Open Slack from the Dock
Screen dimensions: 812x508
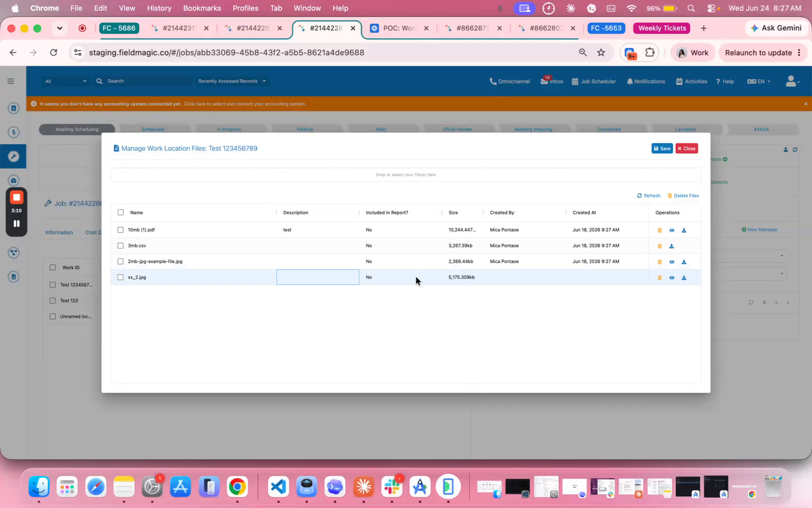(x=392, y=487)
